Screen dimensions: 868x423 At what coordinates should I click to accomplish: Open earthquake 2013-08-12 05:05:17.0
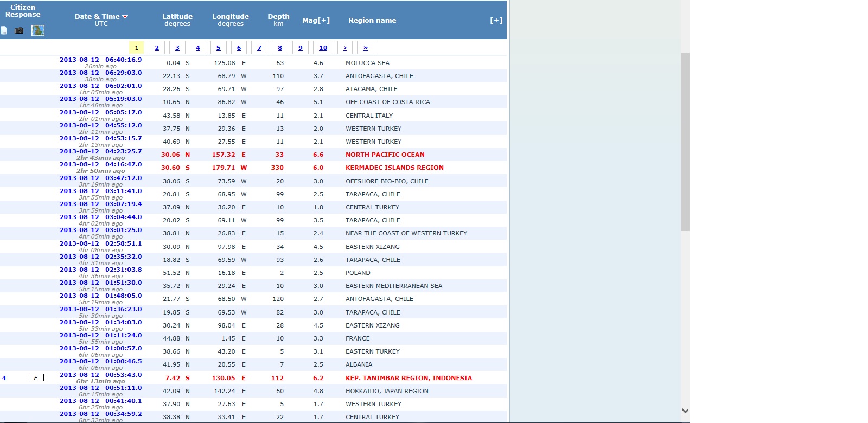click(100, 112)
